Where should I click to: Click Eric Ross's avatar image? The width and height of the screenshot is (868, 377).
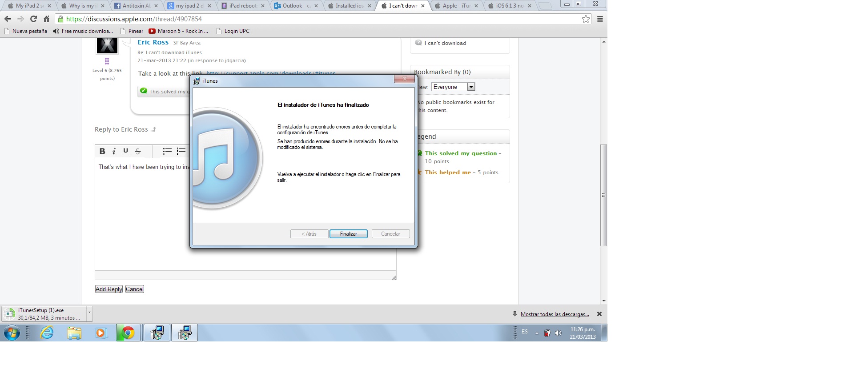(107, 45)
